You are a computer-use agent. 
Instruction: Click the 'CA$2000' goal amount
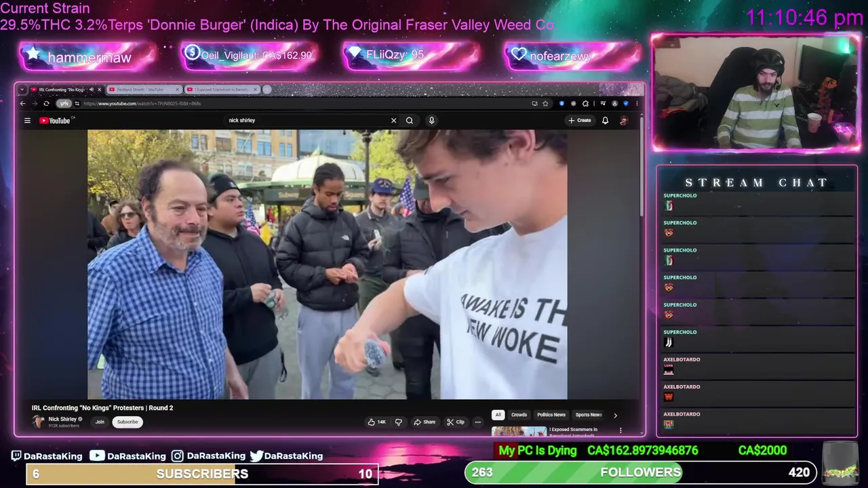pyautogui.click(x=762, y=451)
